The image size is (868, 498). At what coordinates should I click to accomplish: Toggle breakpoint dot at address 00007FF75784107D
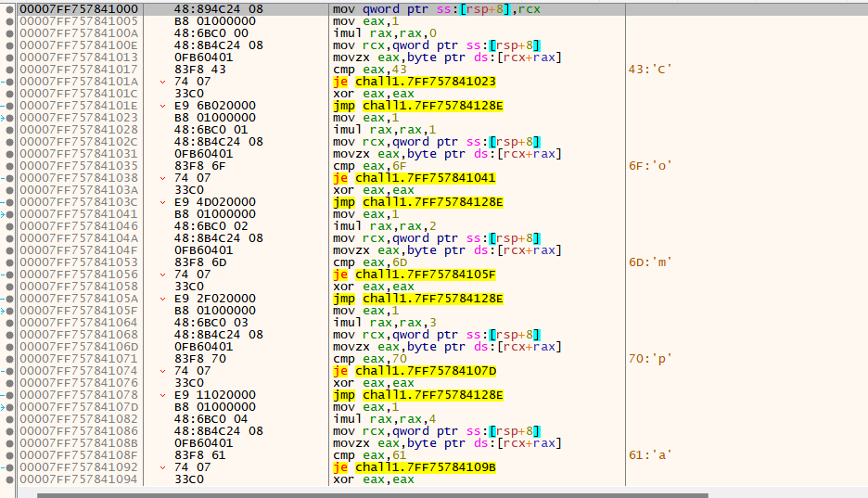[x=9, y=407]
